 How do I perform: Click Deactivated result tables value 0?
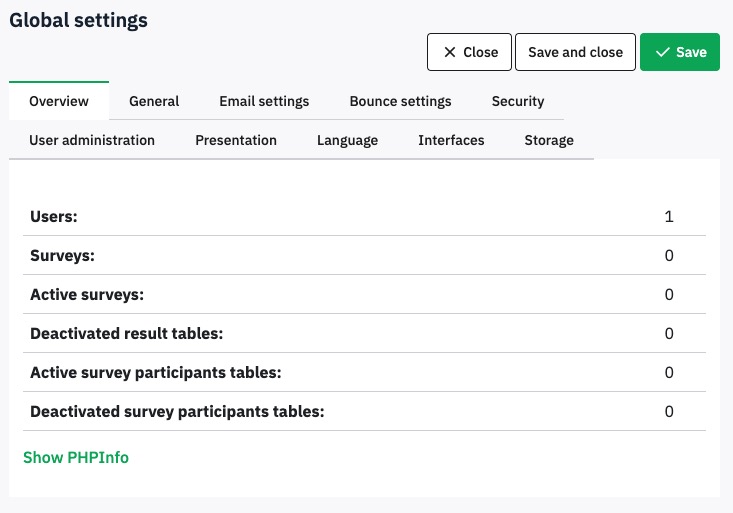click(x=669, y=333)
